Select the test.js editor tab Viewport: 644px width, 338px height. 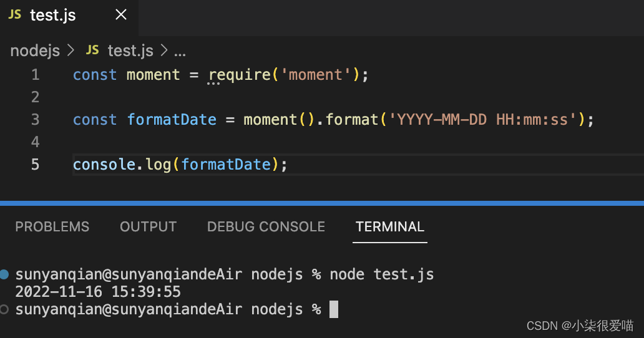click(53, 16)
